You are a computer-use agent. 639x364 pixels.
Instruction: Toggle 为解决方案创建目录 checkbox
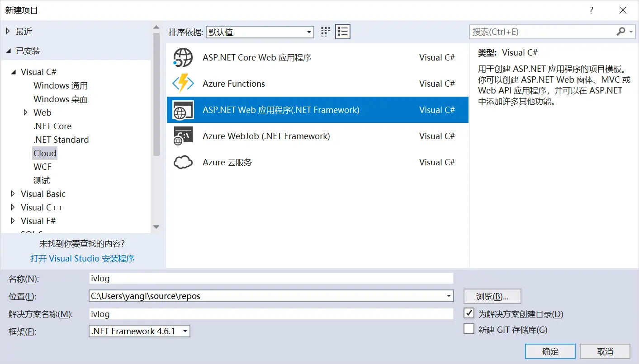point(469,313)
